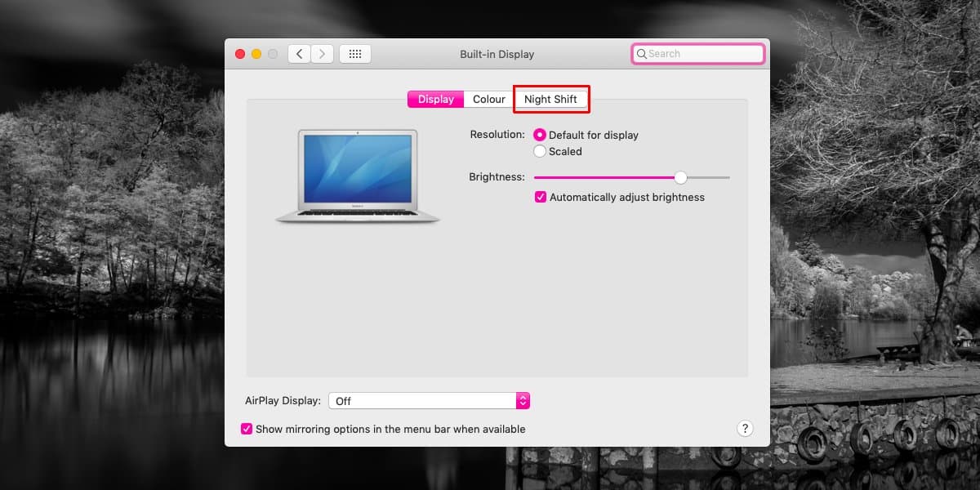The image size is (980, 490).
Task: Click the Resolution label
Action: [497, 134]
